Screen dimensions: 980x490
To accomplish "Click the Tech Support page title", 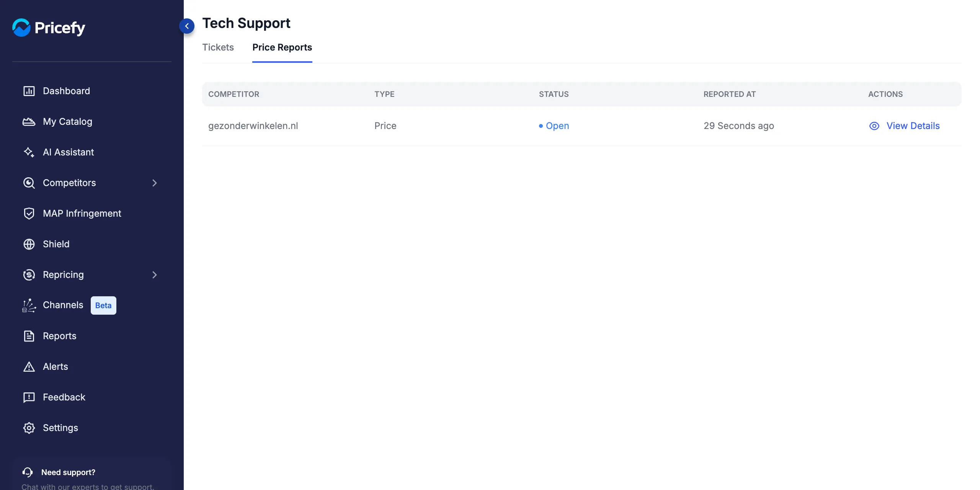I will point(246,23).
